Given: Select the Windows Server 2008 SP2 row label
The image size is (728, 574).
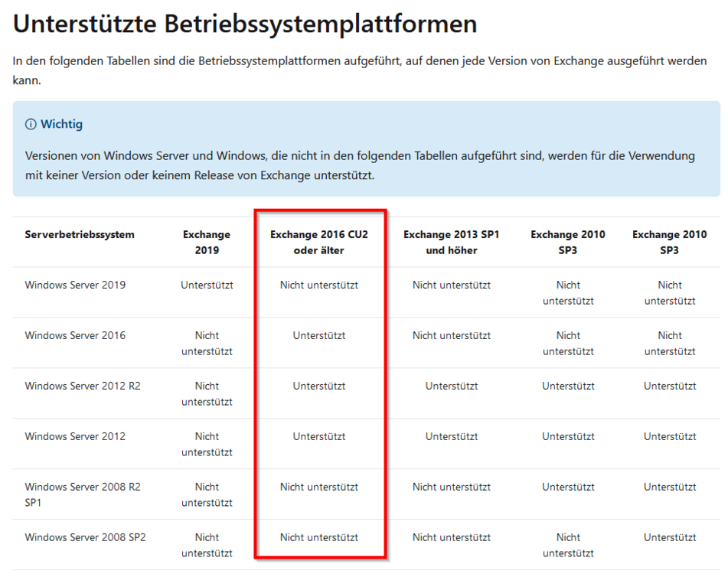Looking at the screenshot, I should [85, 537].
